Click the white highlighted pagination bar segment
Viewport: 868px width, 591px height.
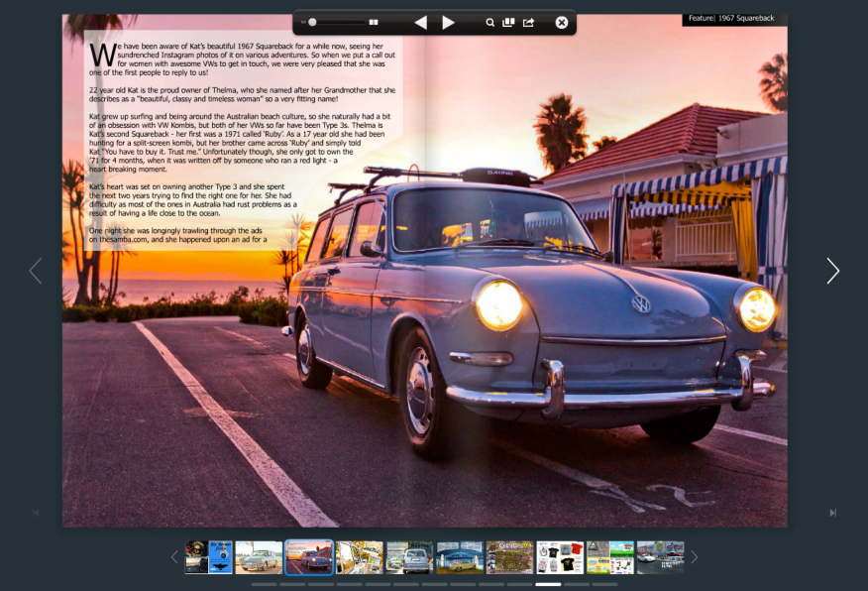[x=548, y=584]
